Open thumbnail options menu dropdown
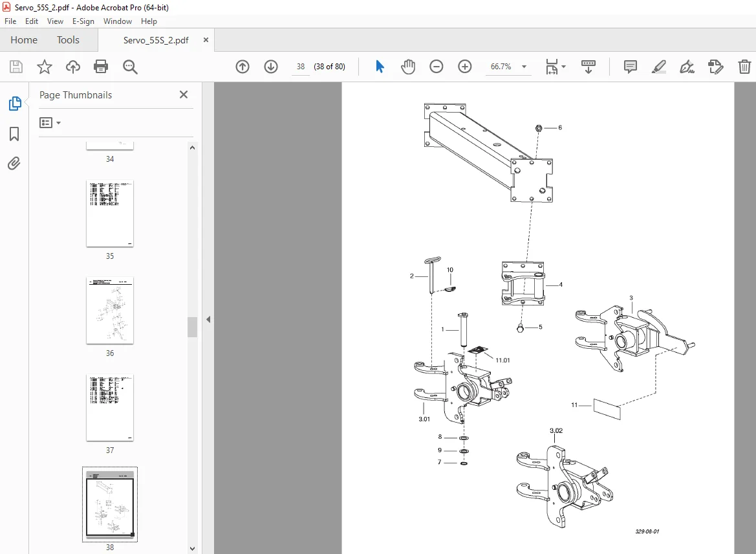The width and height of the screenshot is (756, 554). (50, 122)
